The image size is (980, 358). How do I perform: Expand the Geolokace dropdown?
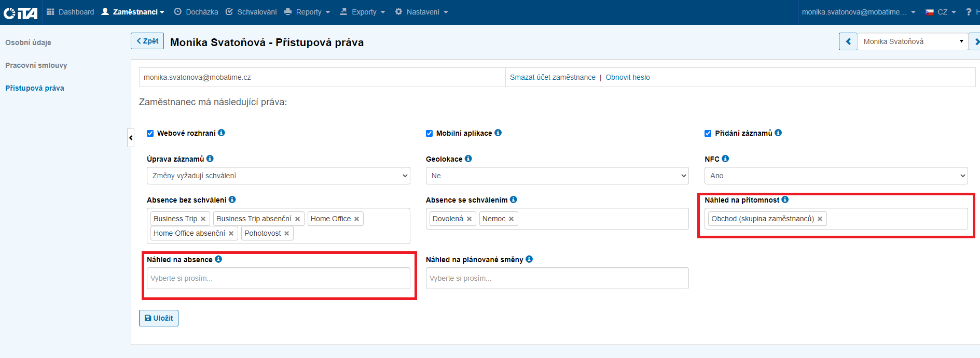(557, 176)
